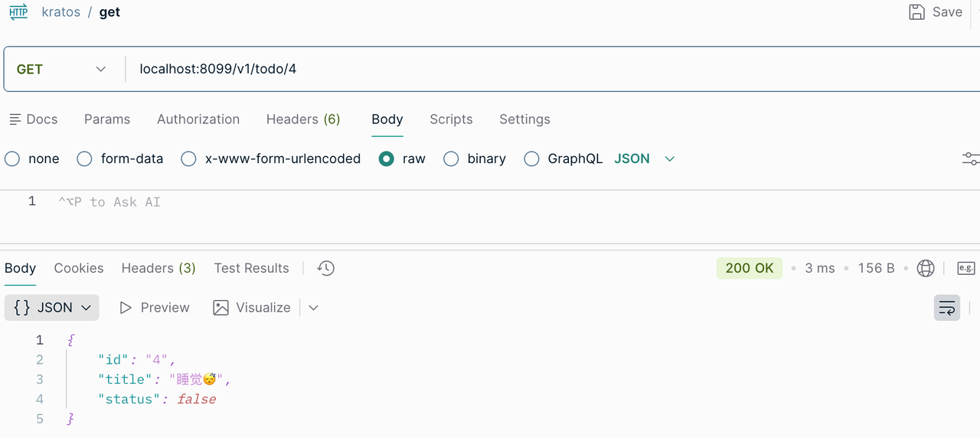
Task: Open the response history clock icon
Action: (x=326, y=268)
